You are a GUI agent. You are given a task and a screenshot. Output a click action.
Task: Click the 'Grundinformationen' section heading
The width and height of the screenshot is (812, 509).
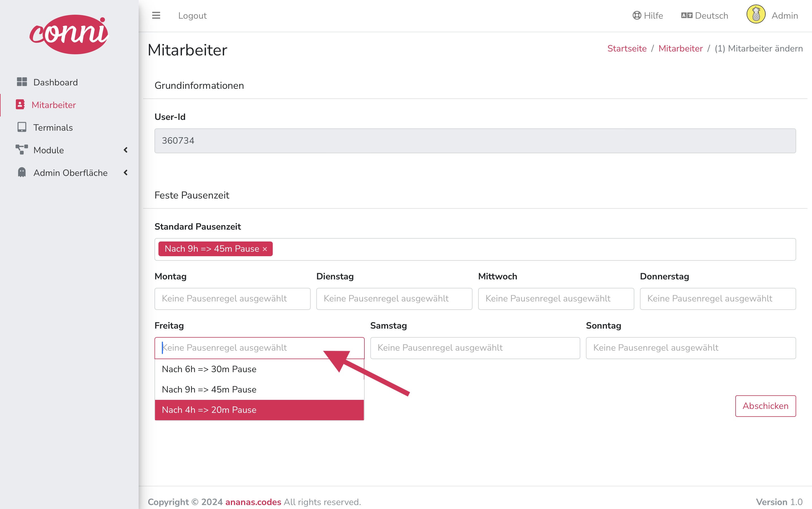point(199,85)
